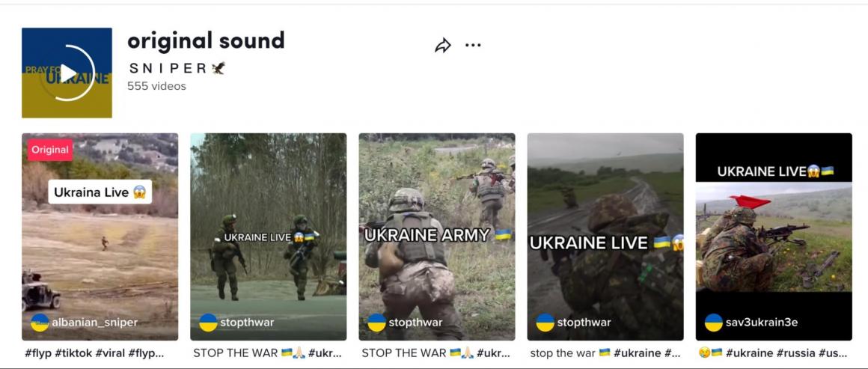868x369 pixels.
Task: Click the sav3ukrain3e flag avatar
Action: pos(714,323)
